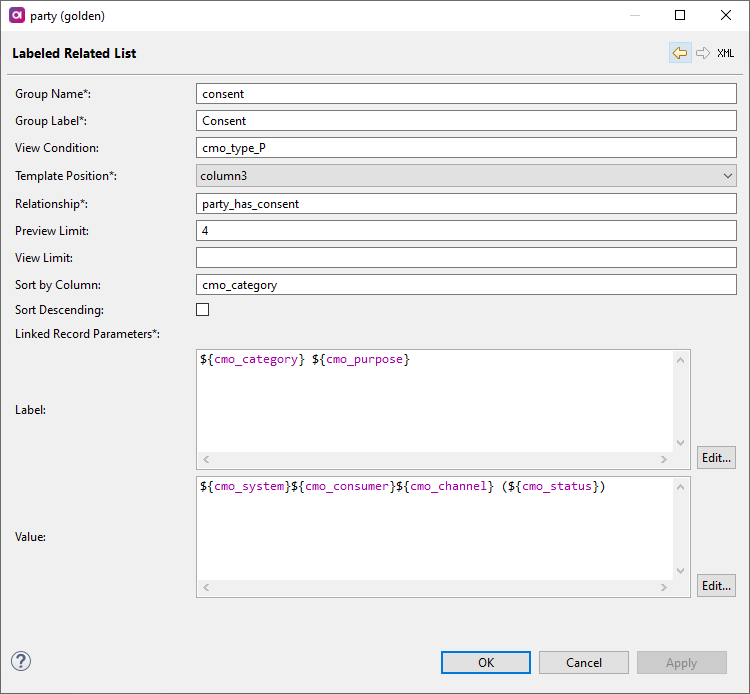Click in the Group Name field
750x694 pixels.
466,94
